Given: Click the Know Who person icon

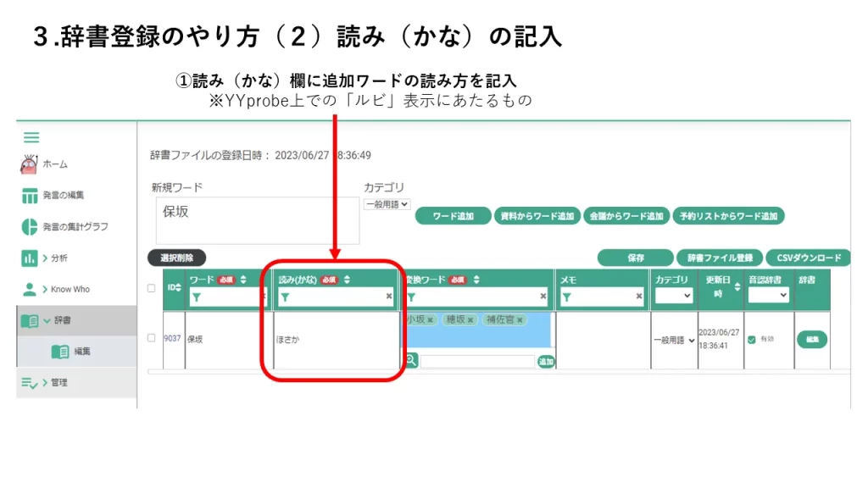Looking at the screenshot, I should pyautogui.click(x=30, y=290).
